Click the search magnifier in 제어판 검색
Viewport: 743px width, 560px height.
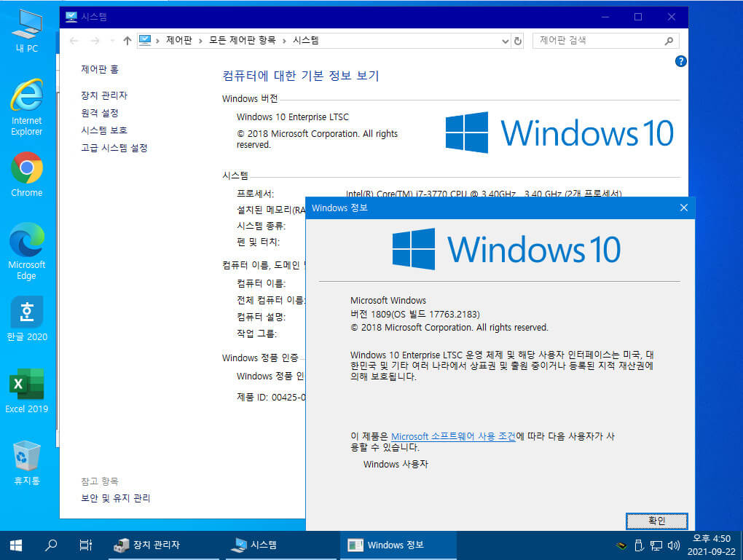coord(669,41)
